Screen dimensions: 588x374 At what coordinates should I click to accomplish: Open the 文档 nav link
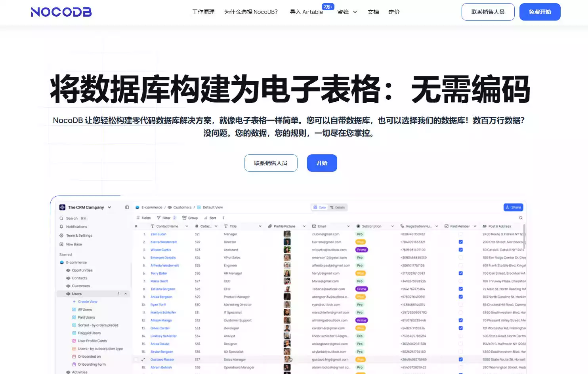(x=373, y=12)
